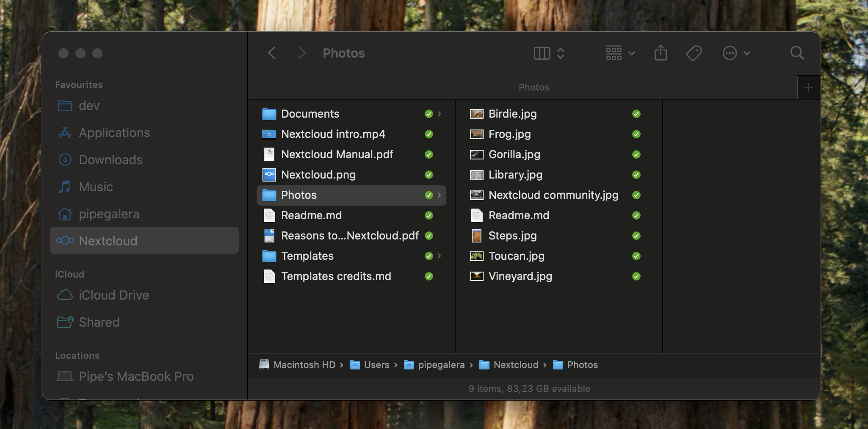Click the Templates folder icon

click(269, 256)
